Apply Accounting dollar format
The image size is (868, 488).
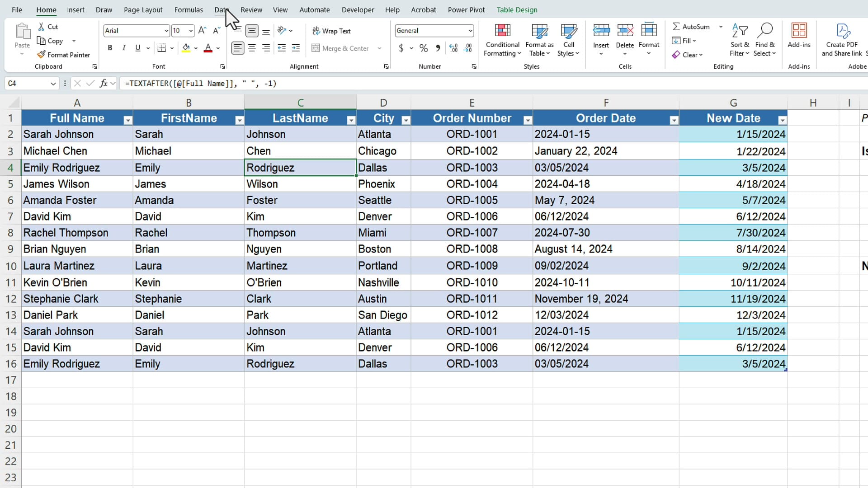coord(401,48)
